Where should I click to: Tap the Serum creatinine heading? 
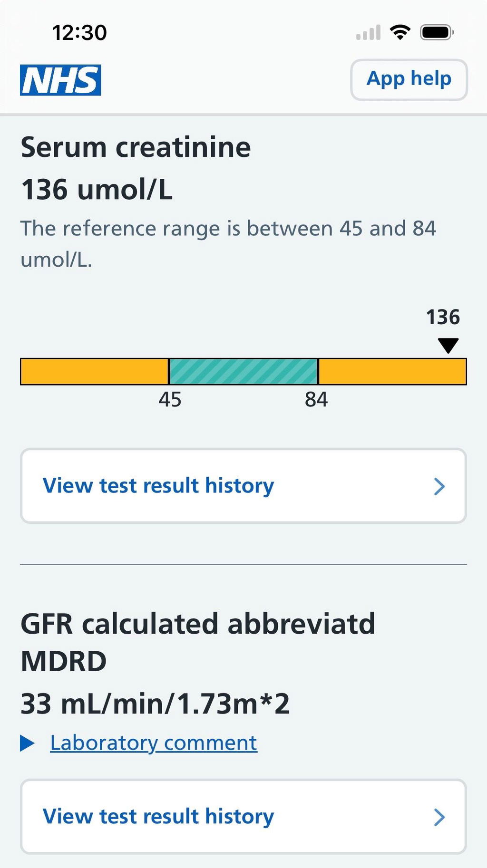click(136, 147)
